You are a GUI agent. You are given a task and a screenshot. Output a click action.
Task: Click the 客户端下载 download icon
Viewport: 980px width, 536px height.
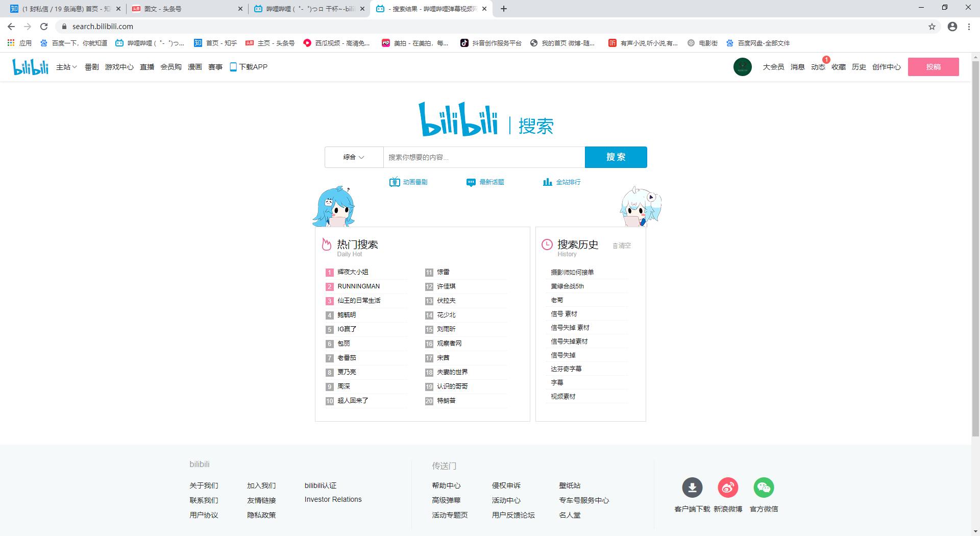[x=692, y=488]
